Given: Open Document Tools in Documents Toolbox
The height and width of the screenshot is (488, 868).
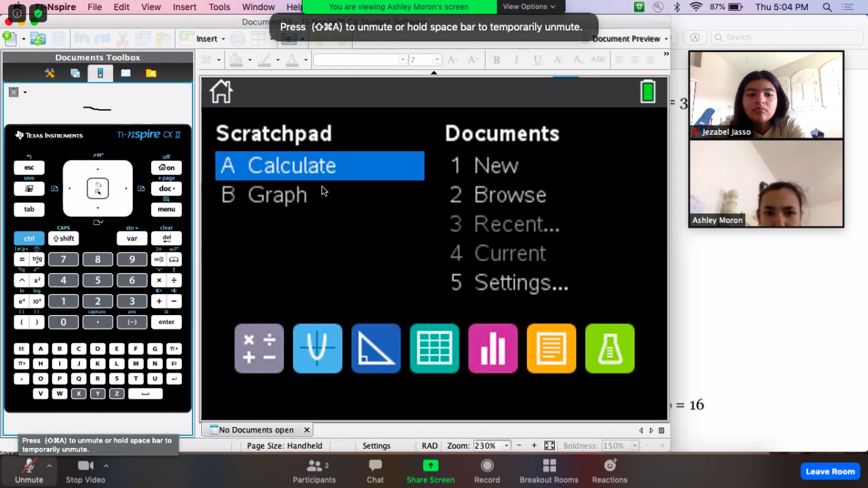Looking at the screenshot, I should [50, 73].
